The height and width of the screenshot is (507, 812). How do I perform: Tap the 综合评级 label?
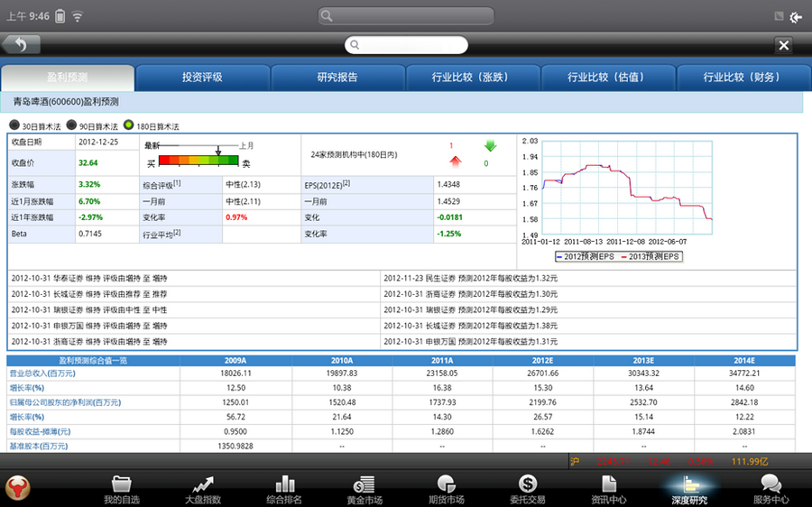point(161,184)
